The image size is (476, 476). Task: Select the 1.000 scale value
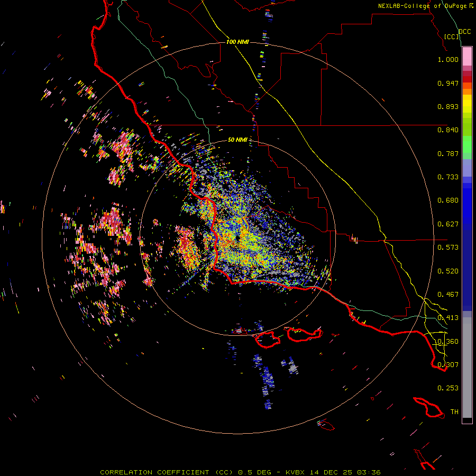448,59
